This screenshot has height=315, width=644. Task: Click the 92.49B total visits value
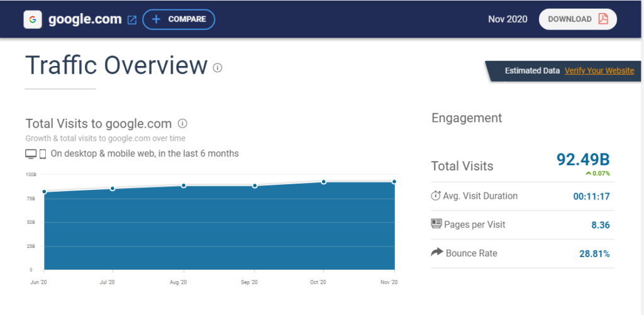583,159
